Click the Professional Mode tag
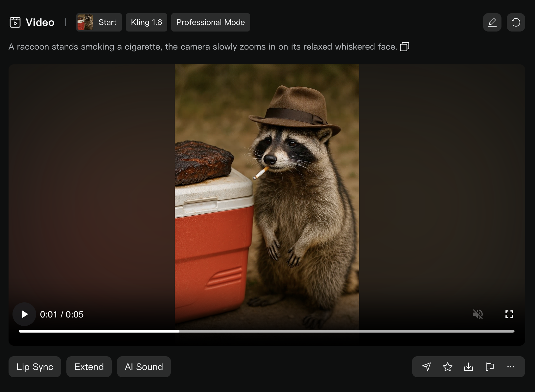Viewport: 535px width, 392px height. coord(210,22)
